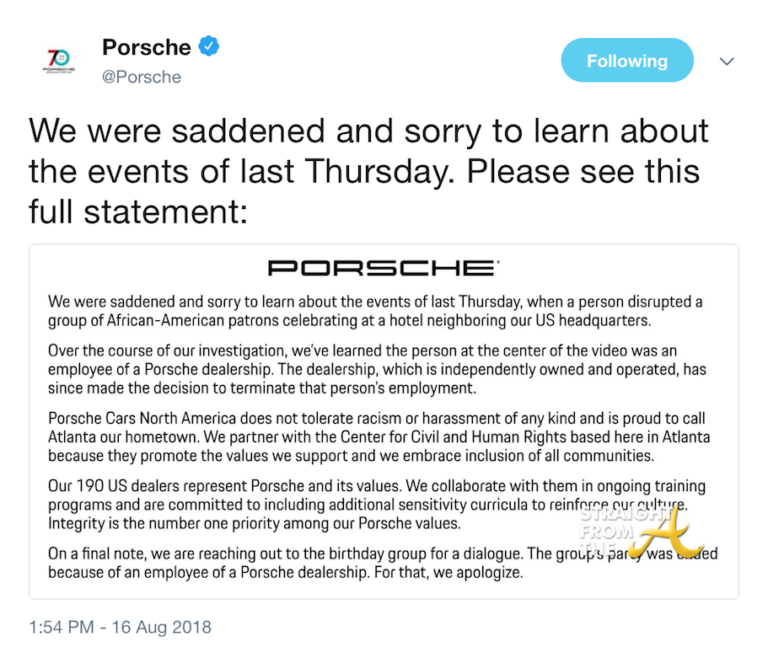Click the 'On a final note' paragraph
Screen dimensions: 768x647
[375, 563]
